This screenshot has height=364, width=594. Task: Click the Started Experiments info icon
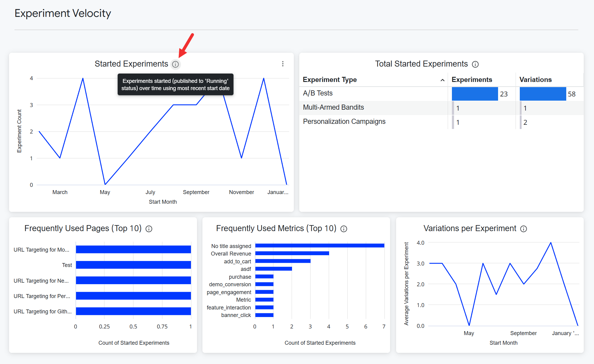pos(175,64)
